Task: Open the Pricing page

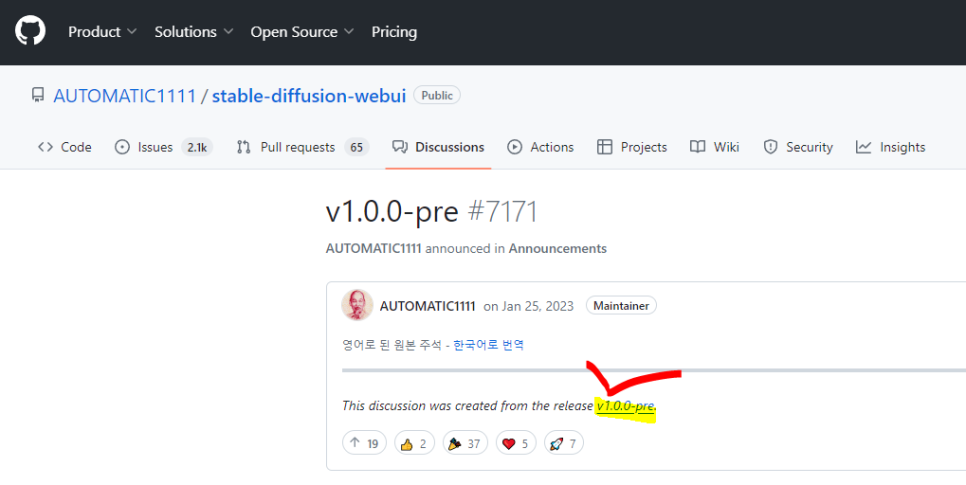Action: 394,32
